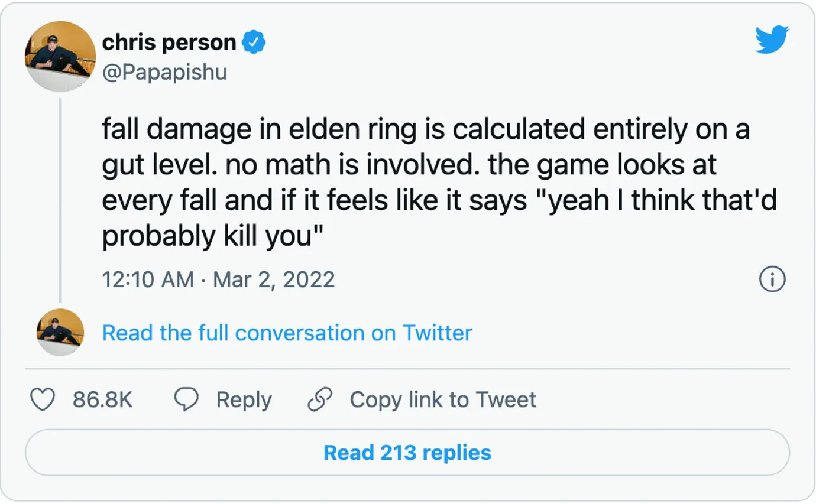
Task: Click the chain link copy icon
Action: point(320,400)
